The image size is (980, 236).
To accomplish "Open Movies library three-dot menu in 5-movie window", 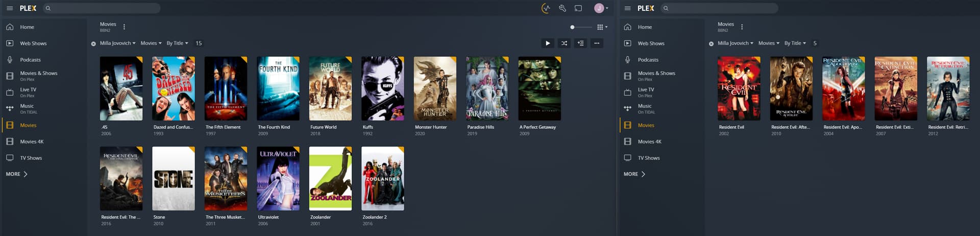I will (742, 27).
